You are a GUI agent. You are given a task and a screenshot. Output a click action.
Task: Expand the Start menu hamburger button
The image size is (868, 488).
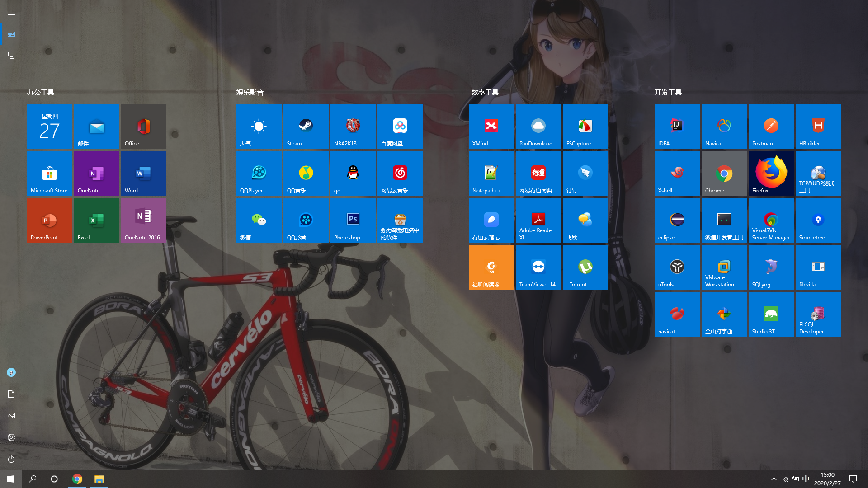pyautogui.click(x=11, y=13)
